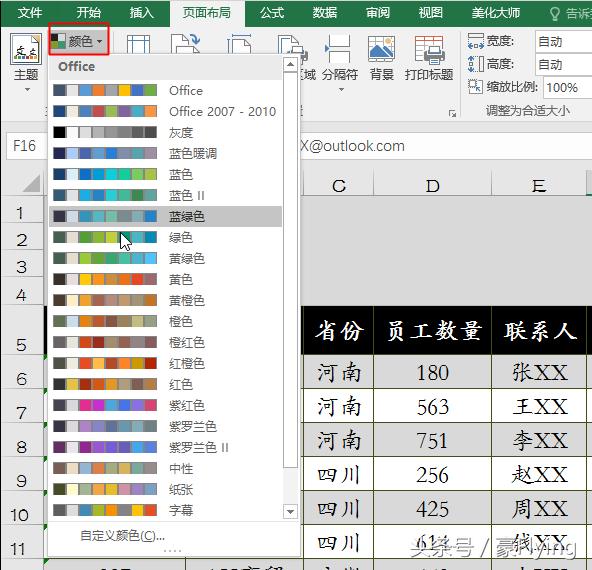Image resolution: width=592 pixels, height=570 pixels.
Task: Click the 背景 background icon
Action: click(x=381, y=49)
